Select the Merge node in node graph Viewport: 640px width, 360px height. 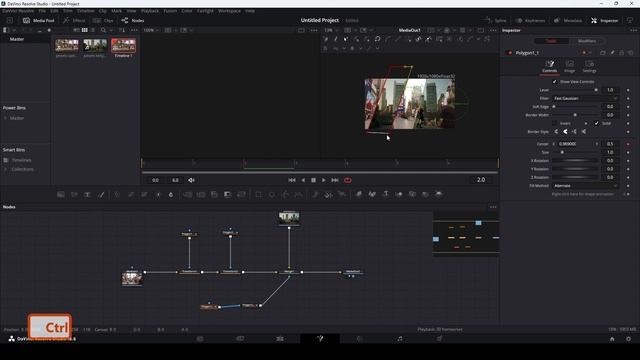tap(289, 272)
